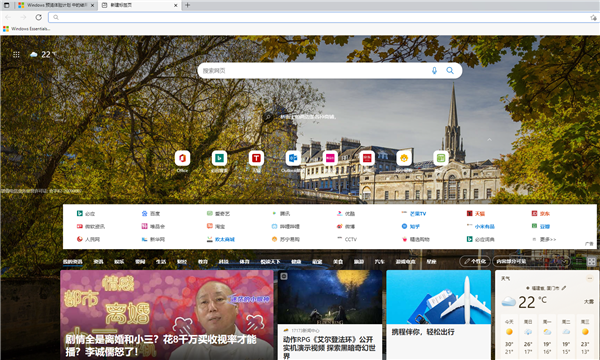The height and width of the screenshot is (360, 600).
Task: Edit weather location with pencil icon
Action: tap(564, 288)
